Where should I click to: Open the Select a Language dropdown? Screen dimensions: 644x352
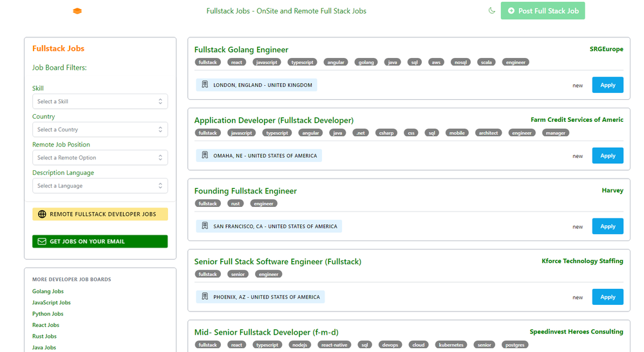[100, 186]
